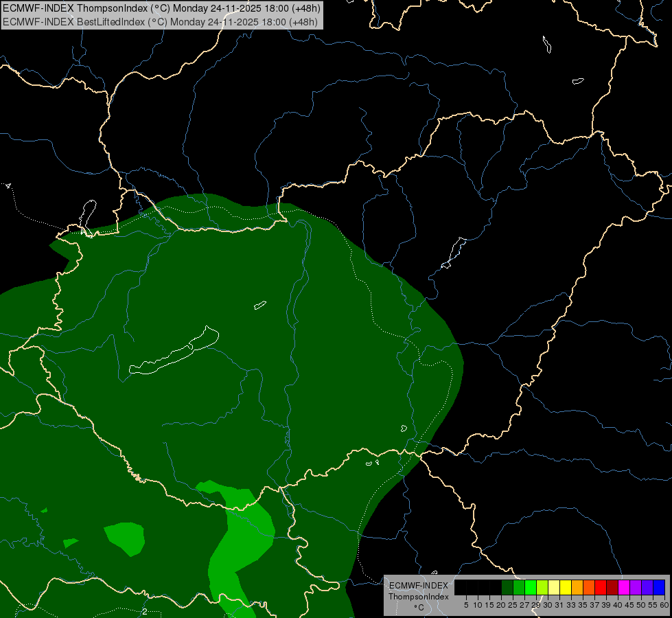This screenshot has width=672, height=618.
Task: Select the pale yellow 30–31 legend swatch
Action: click(x=554, y=587)
